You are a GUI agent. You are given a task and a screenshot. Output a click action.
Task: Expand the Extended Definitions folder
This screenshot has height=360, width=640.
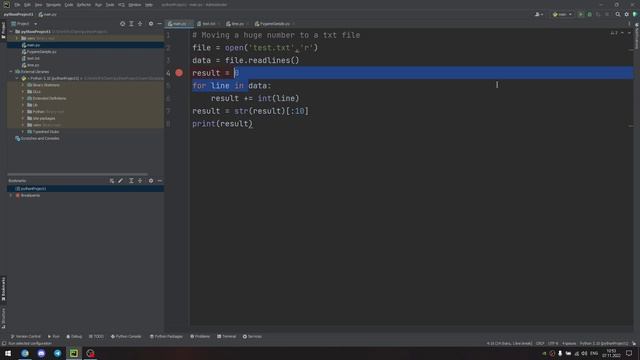(x=23, y=98)
